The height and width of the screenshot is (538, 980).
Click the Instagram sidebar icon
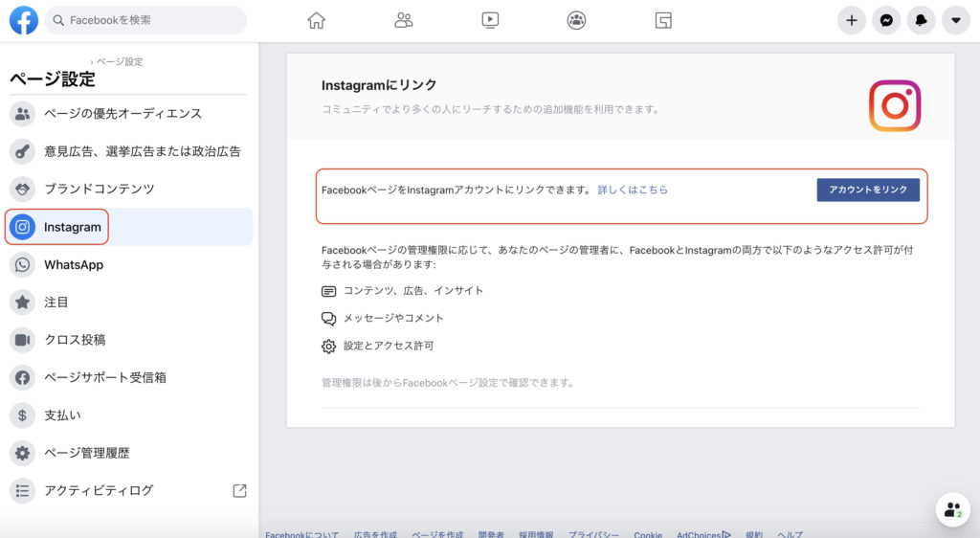click(x=23, y=227)
